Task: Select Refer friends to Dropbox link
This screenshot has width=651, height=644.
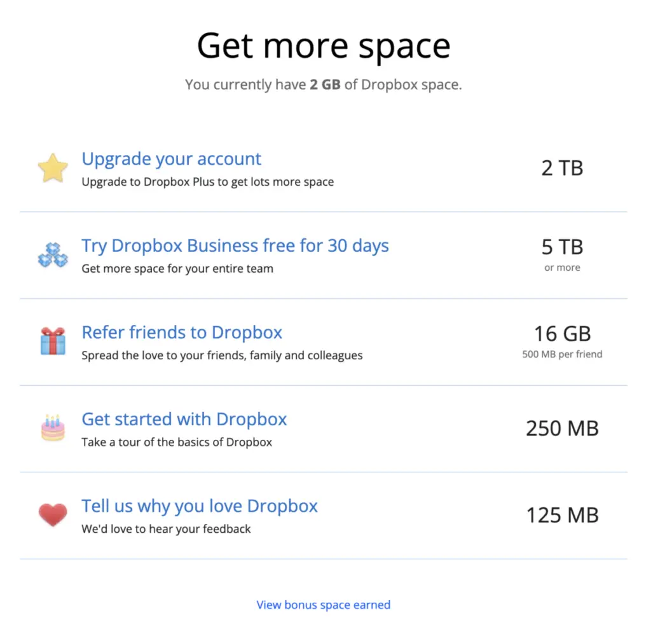Action: 182,332
